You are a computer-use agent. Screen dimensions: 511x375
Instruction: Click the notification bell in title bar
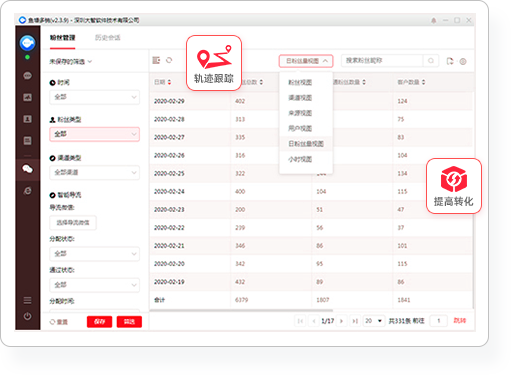[434, 21]
